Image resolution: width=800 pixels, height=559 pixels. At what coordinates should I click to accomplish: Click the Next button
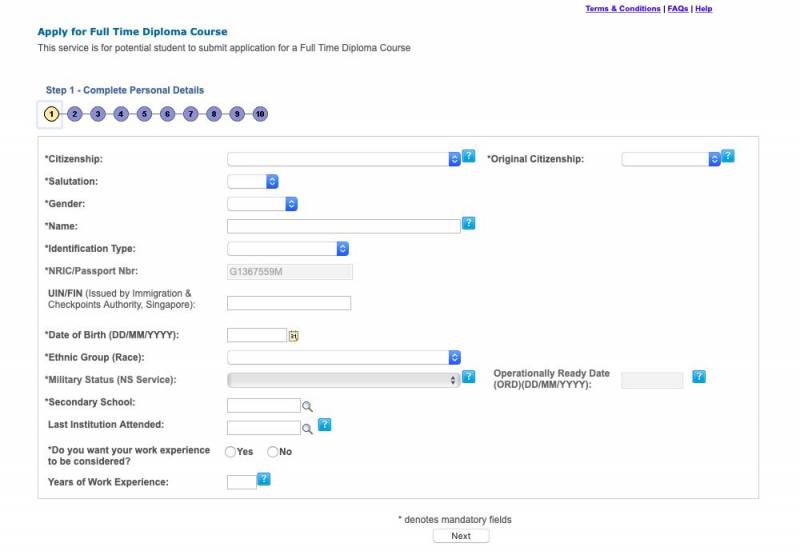pos(460,536)
